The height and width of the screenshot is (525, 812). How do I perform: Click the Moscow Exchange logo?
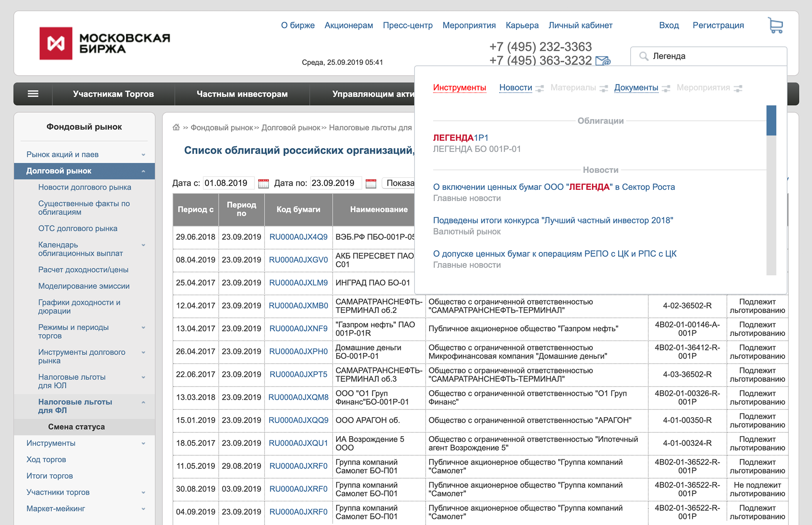pyautogui.click(x=105, y=43)
